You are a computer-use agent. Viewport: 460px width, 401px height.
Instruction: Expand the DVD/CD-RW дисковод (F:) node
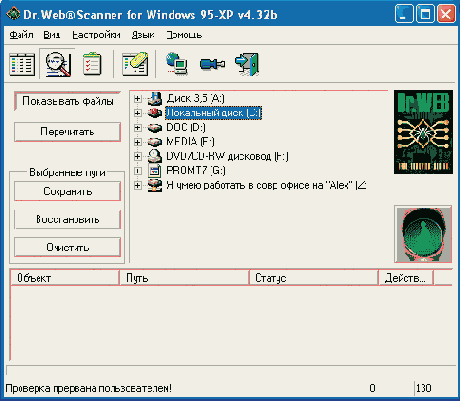(137, 156)
